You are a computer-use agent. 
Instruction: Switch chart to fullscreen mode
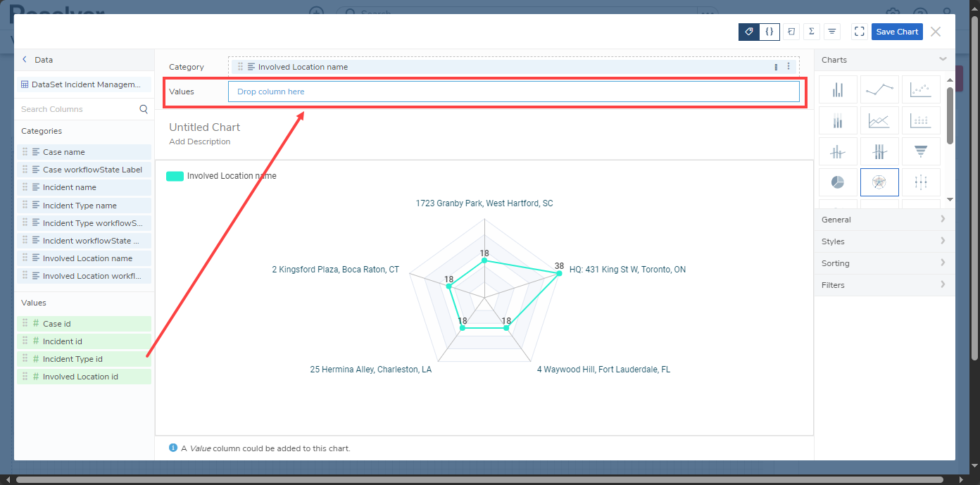pyautogui.click(x=859, y=32)
